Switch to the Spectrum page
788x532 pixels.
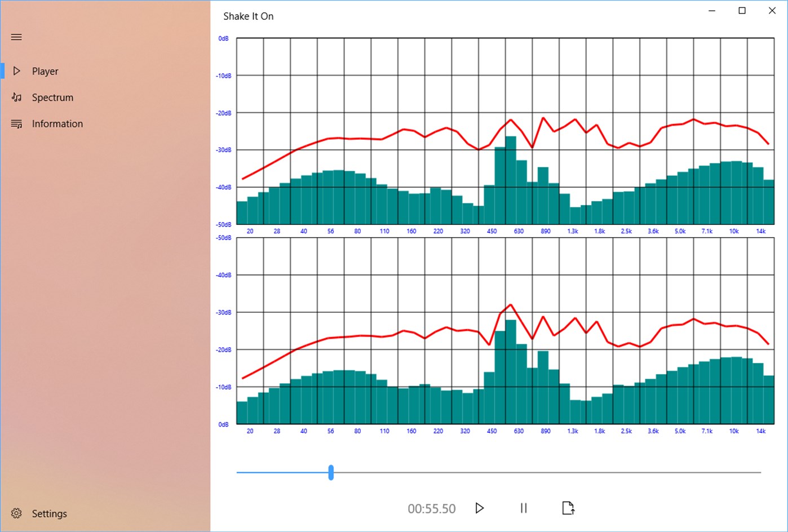[x=52, y=97]
